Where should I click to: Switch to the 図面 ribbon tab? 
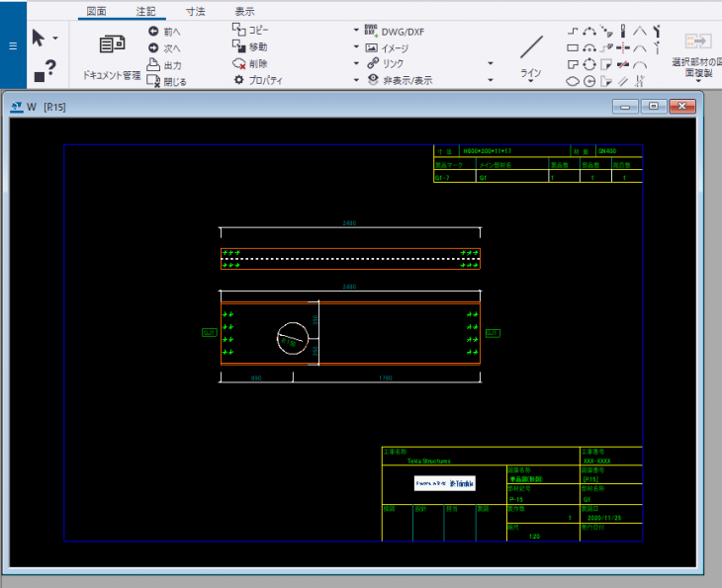tap(96, 11)
